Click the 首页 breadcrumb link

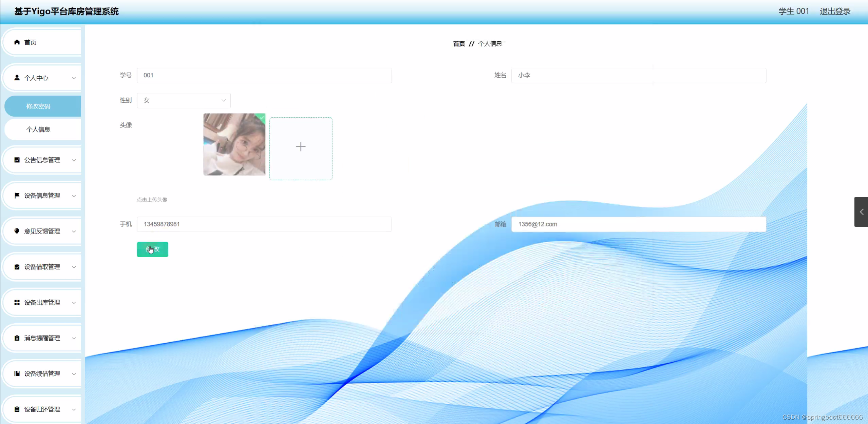point(459,44)
